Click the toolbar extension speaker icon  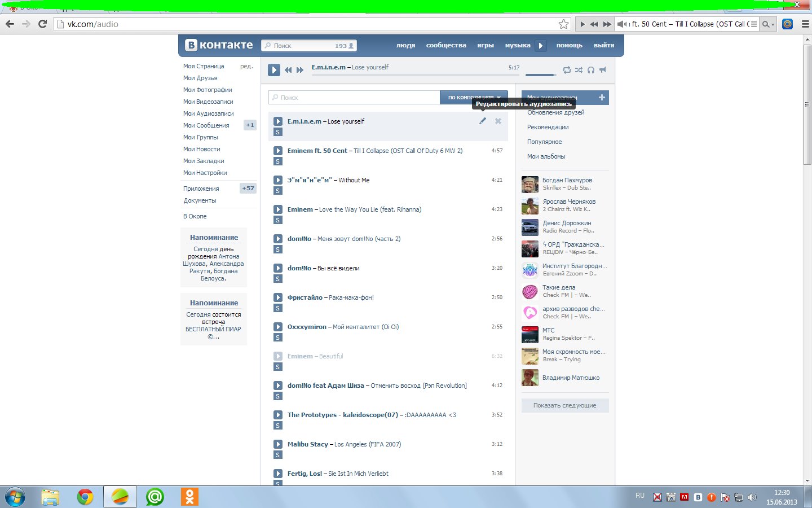coord(623,24)
